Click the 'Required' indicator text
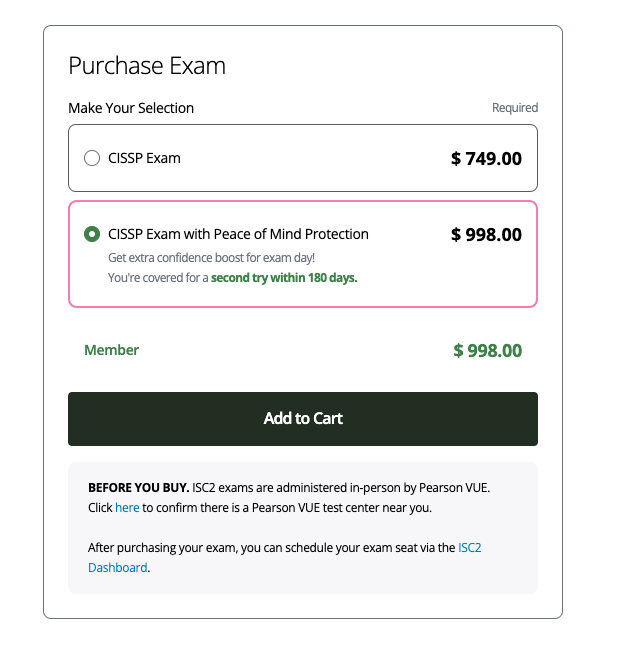Screen dimensions: 624x648 514,108
